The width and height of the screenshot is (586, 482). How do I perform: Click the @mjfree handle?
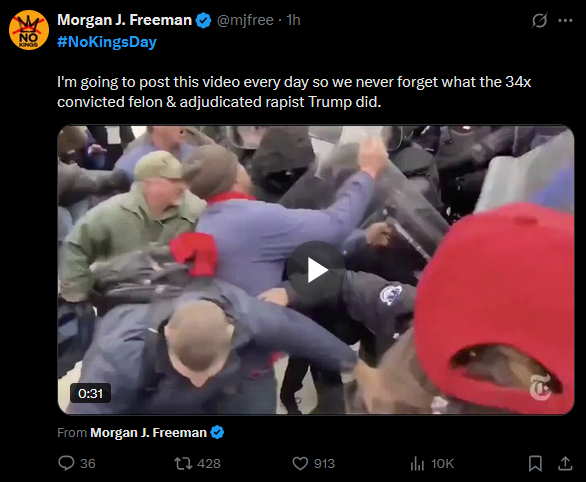tap(245, 20)
